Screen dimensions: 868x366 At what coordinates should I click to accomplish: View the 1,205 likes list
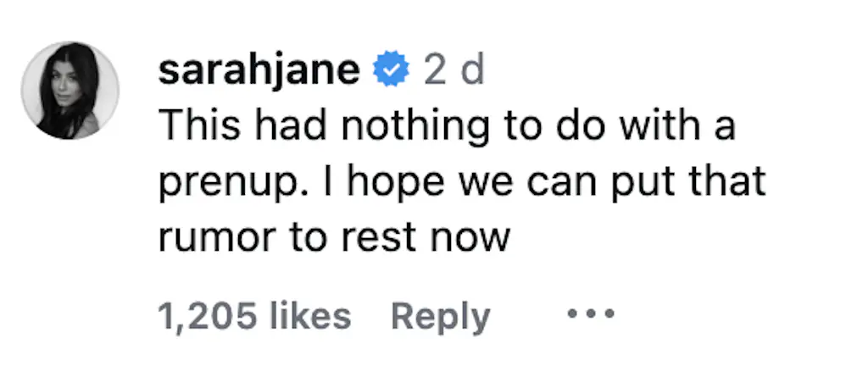click(253, 317)
